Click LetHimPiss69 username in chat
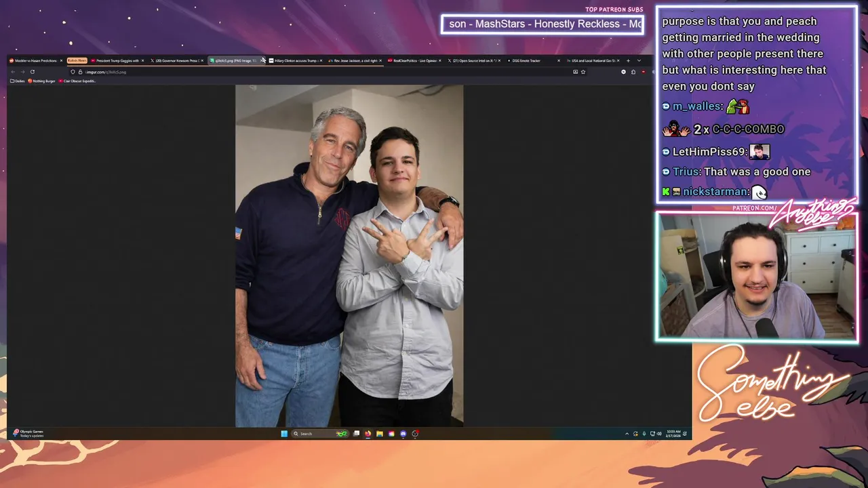Screen dimensions: 868x488 (x=710, y=152)
